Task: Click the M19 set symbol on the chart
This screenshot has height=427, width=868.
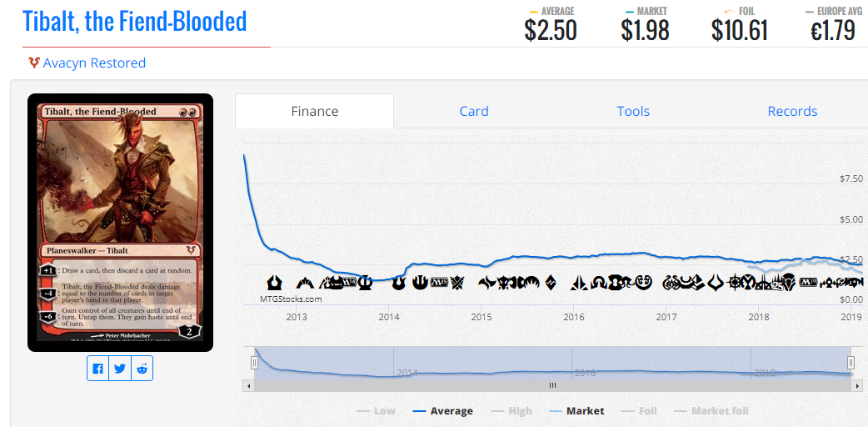Action: [808, 283]
